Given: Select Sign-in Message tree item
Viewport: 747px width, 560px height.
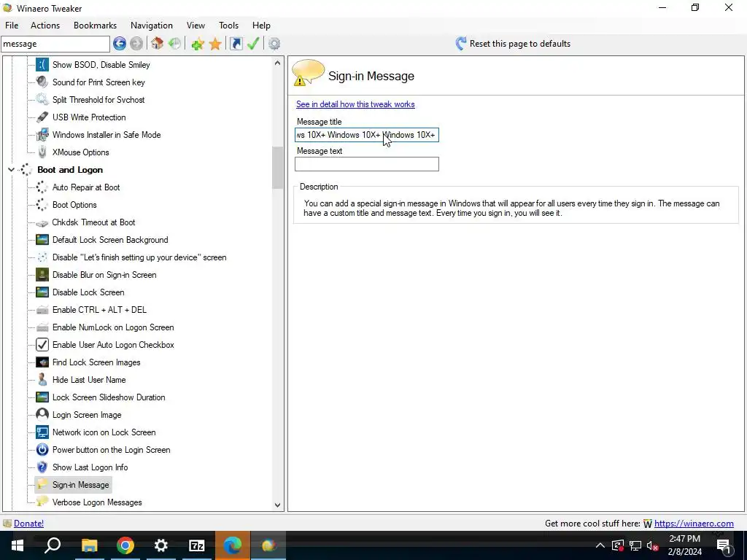Looking at the screenshot, I should pyautogui.click(x=80, y=485).
